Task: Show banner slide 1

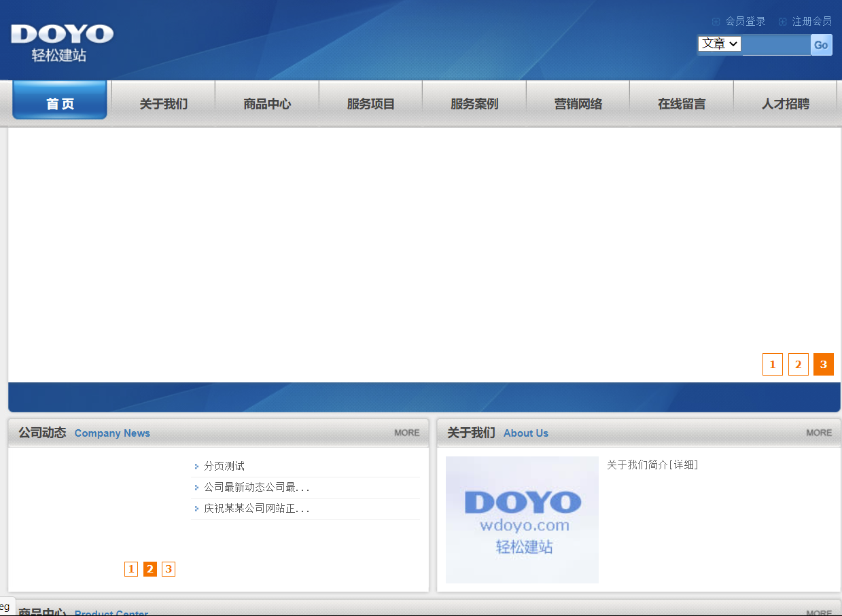Action: point(773,365)
